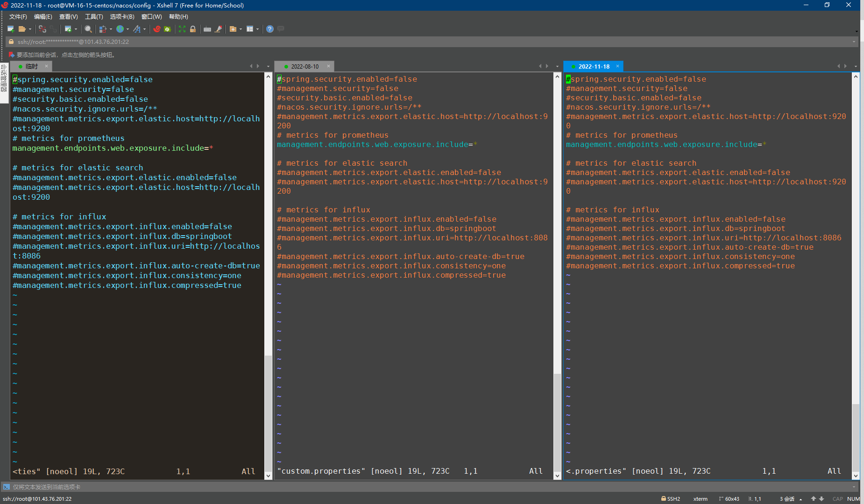Click the Encoding globe icon
Image resolution: width=864 pixels, height=504 pixels.
[120, 29]
